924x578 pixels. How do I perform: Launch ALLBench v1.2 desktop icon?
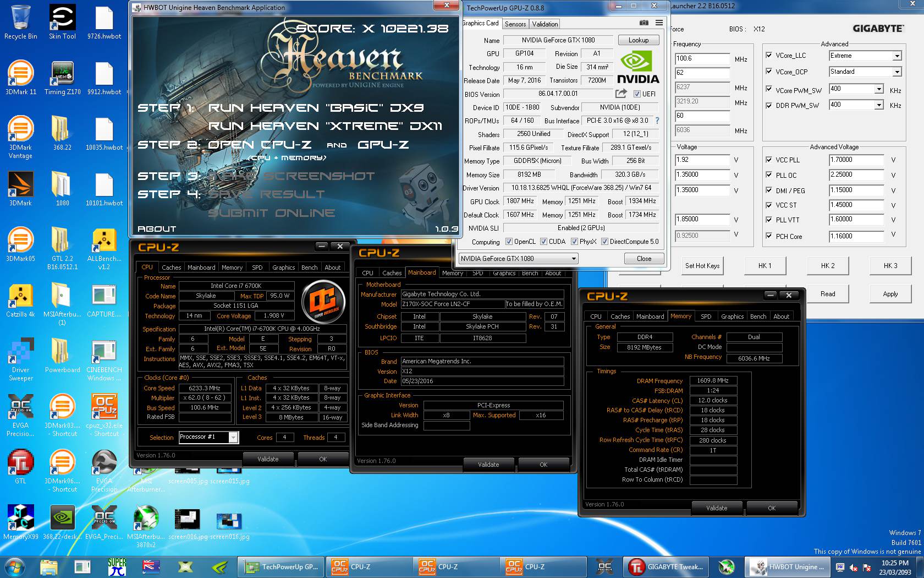tap(104, 248)
